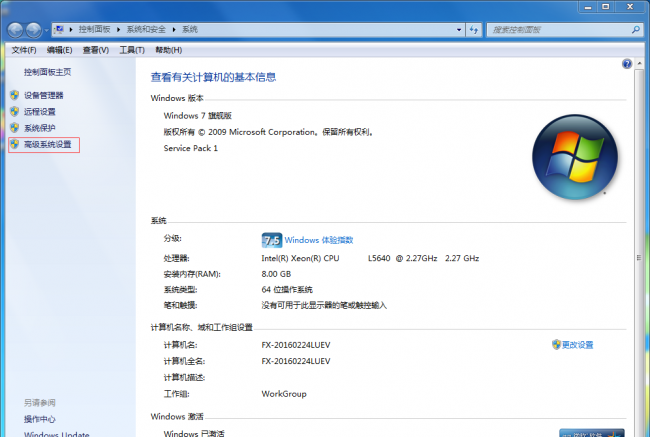The width and height of the screenshot is (650, 437).
Task: Click the scrollbar up arrow
Action: point(639,63)
